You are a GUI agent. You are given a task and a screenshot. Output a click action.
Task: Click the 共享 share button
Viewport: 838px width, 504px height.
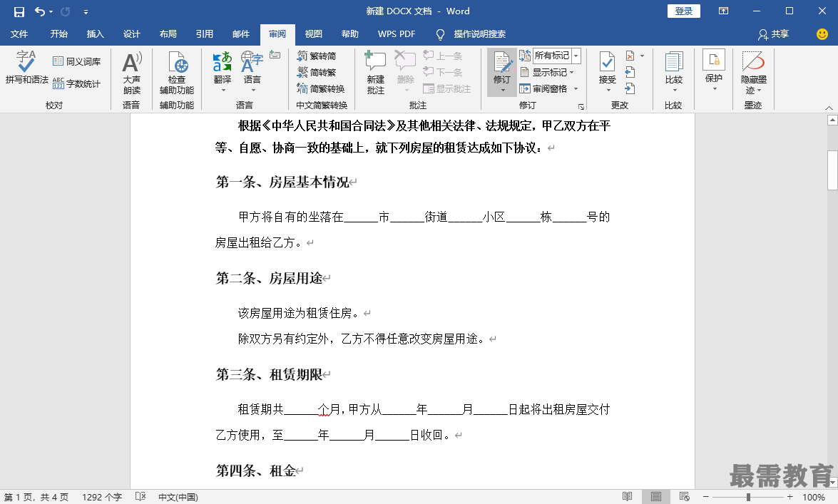point(773,34)
